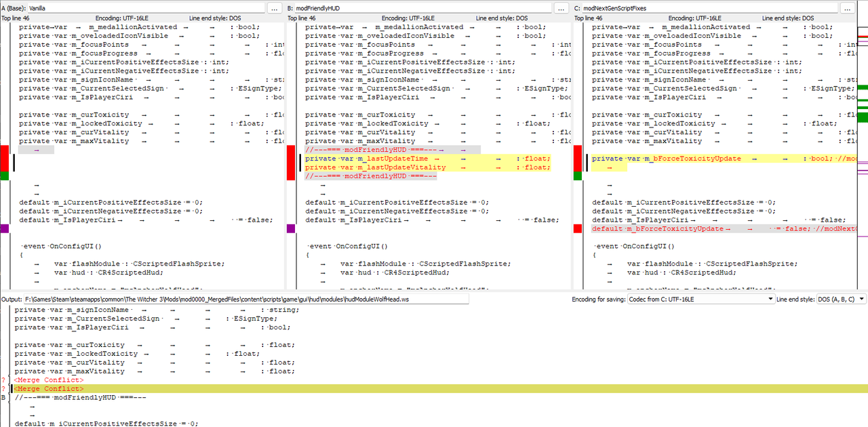Viewport: 868px width, 427px height.
Task: Focus the C 'modNextGenScriptFixes' path field
Action: 710,8
